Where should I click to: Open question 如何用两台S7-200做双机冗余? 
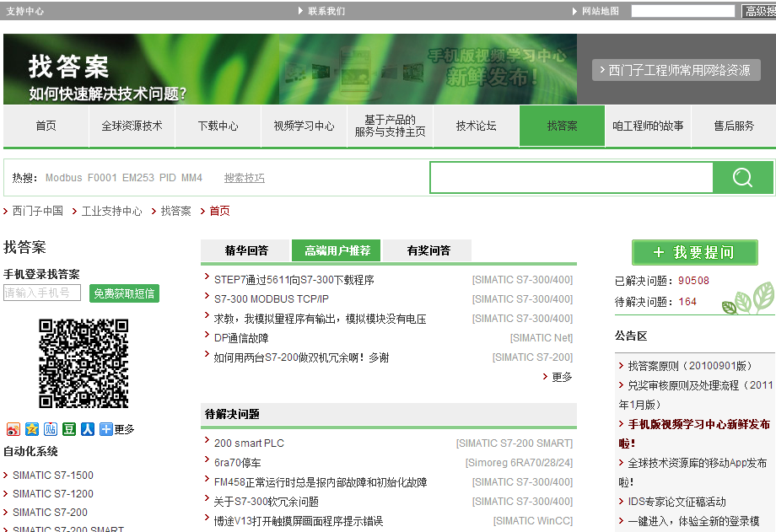point(301,357)
